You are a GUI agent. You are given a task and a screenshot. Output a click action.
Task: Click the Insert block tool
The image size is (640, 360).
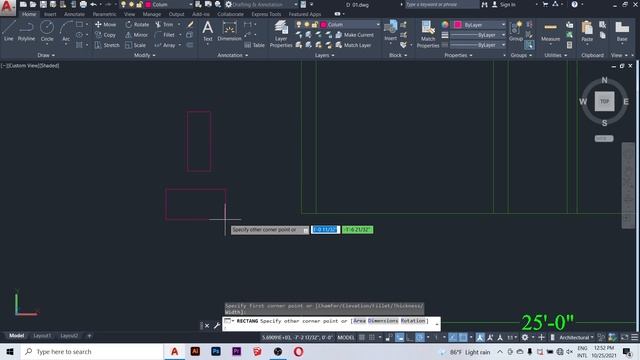click(390, 31)
